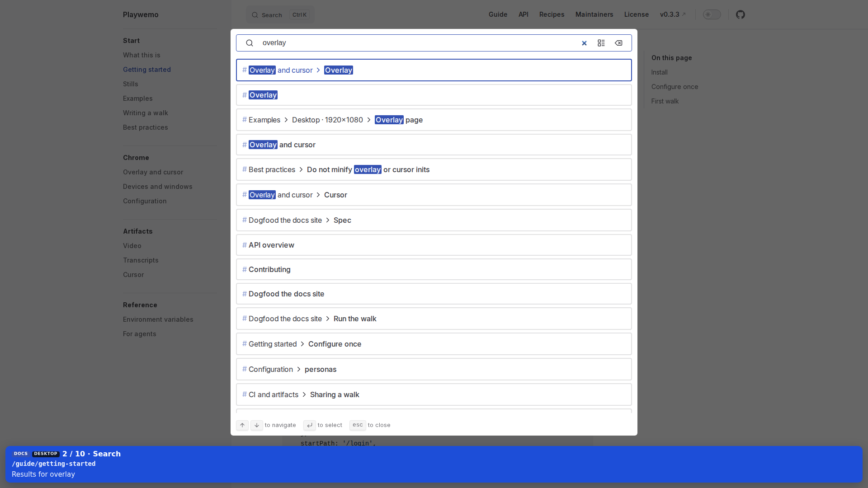
Task: Click the down arrow navigate key
Action: coord(257,425)
